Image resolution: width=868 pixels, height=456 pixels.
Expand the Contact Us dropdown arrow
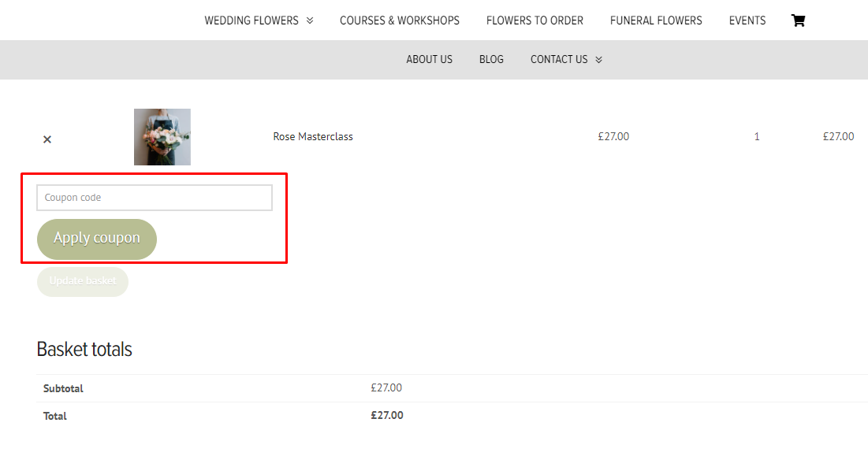pos(598,59)
